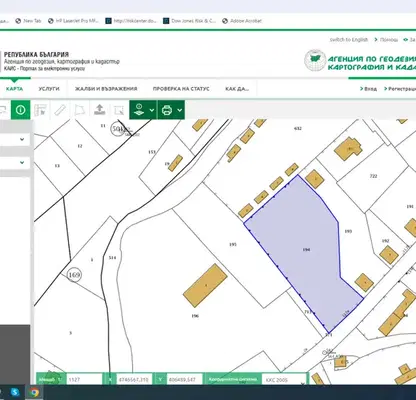Switch to the УСЛУГИ tab

[x=49, y=89]
